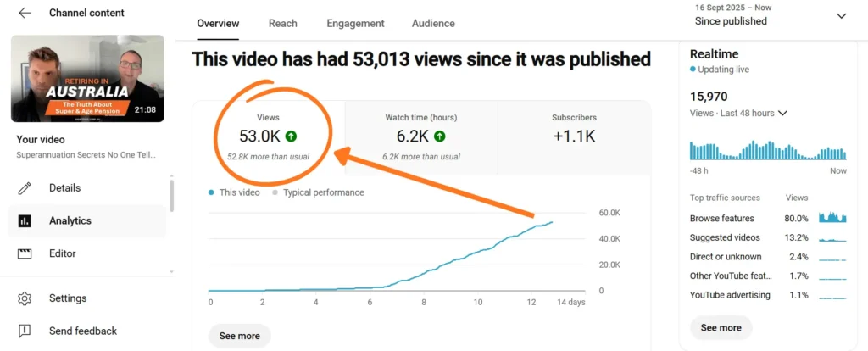The width and height of the screenshot is (868, 351).
Task: Click the Details pencil icon
Action: pyautogui.click(x=25, y=188)
